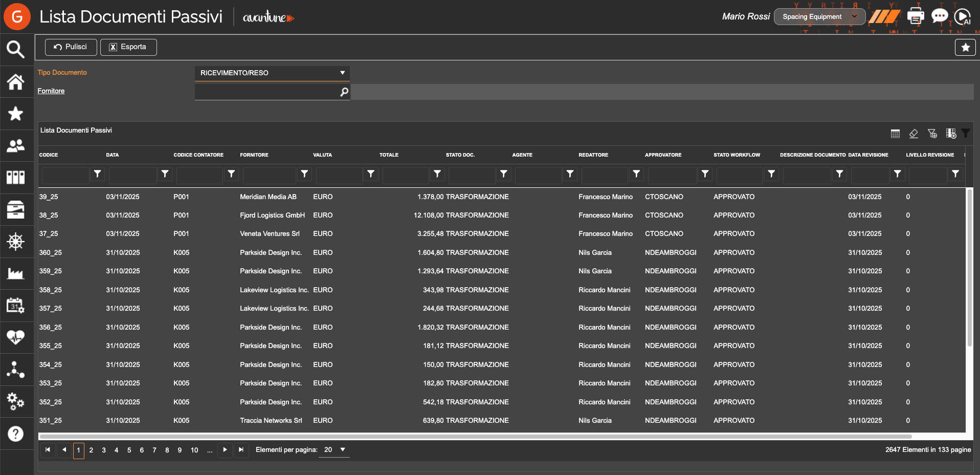Click Veneta Ventures Srl supplier cell
Viewport: 980px width, 475px height.
270,234
